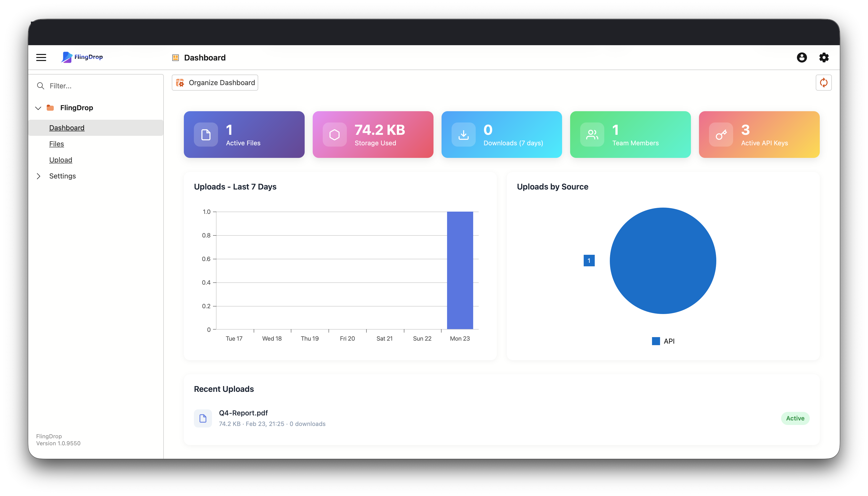The height and width of the screenshot is (496, 868).
Task: Open the FlingDrop folder icon dropdown
Action: [x=50, y=108]
